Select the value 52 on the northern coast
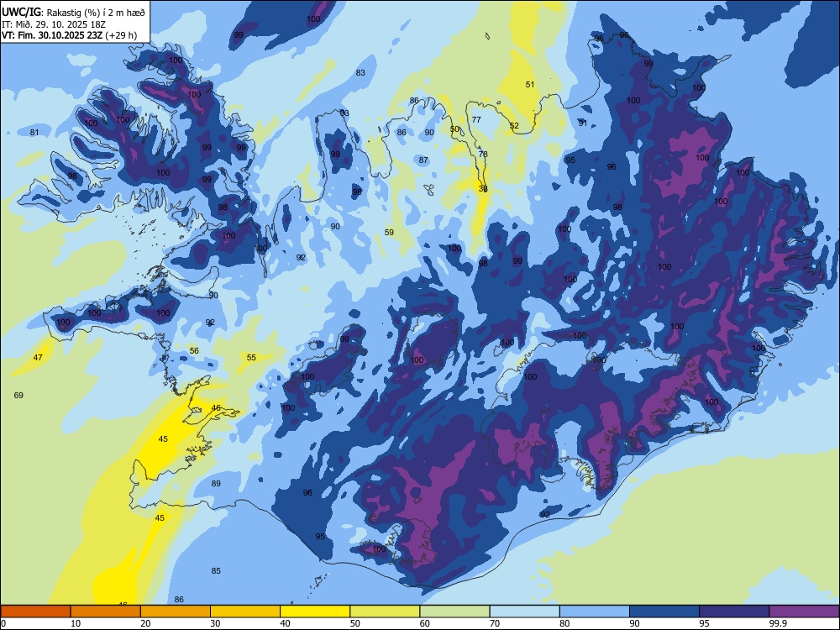840x630 pixels. [x=514, y=126]
